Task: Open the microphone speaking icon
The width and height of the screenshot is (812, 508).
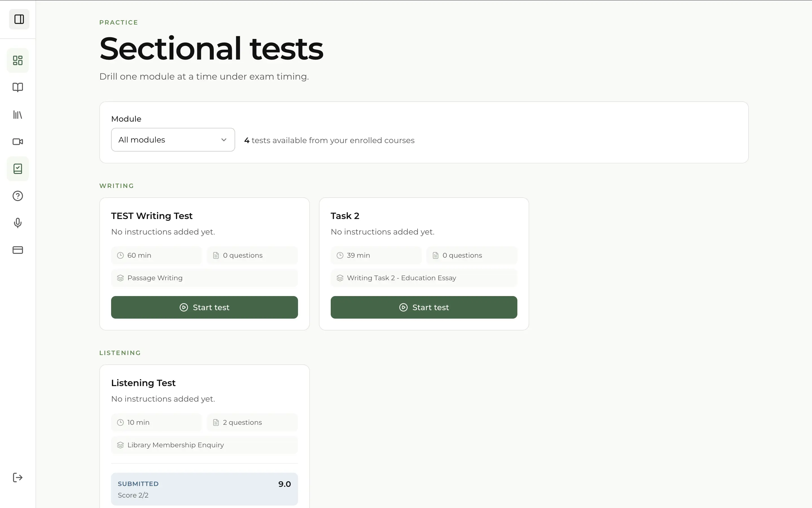Action: pos(18,223)
